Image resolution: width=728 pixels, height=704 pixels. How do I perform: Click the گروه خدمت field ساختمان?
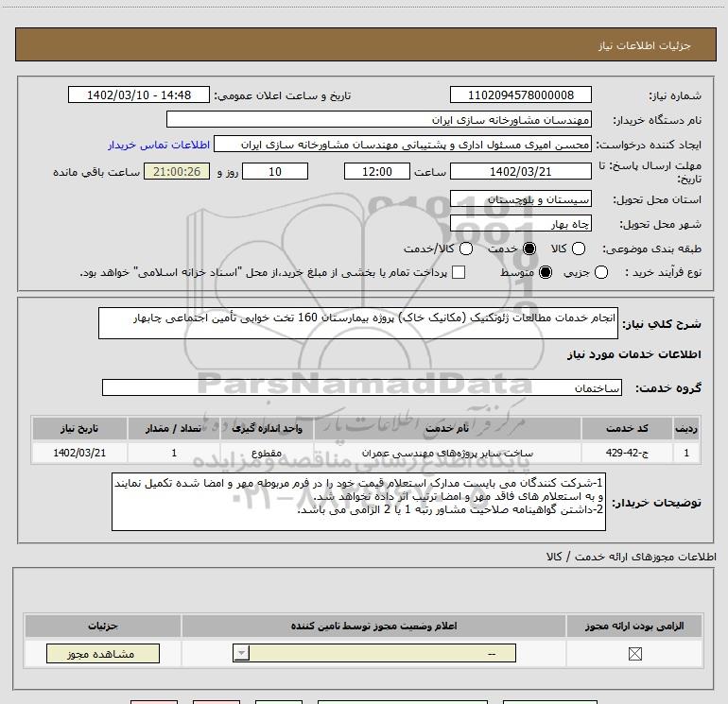point(362,387)
